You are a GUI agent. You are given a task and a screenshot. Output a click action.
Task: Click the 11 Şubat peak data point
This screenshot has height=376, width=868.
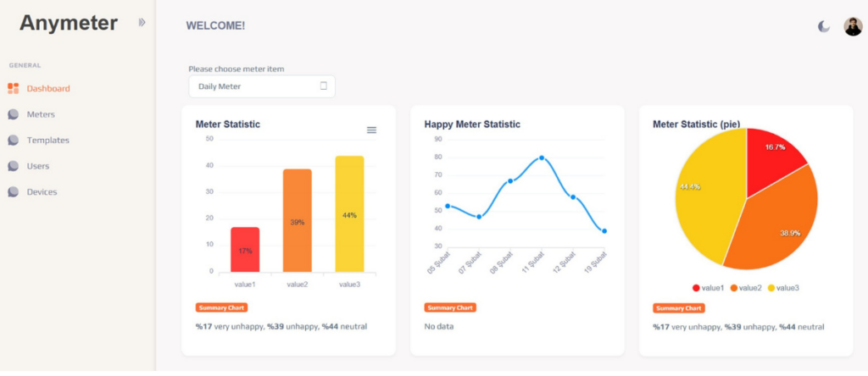click(x=542, y=158)
